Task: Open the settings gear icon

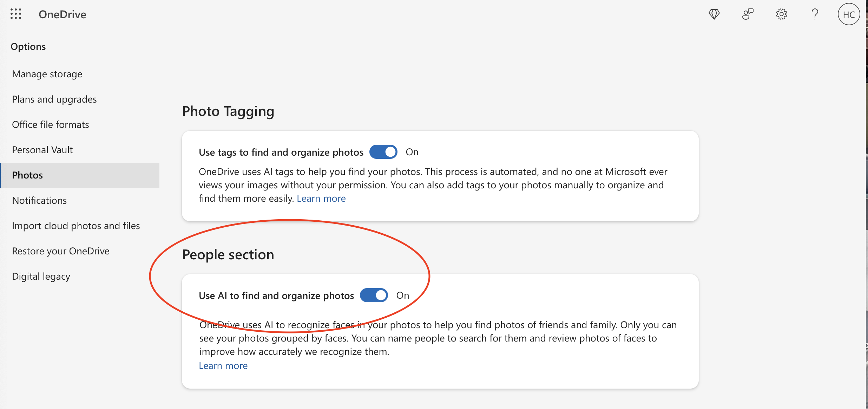Action: click(x=781, y=14)
